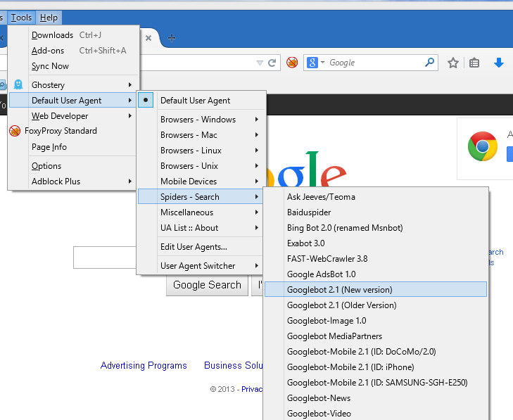Choose Downloads from the Tools menu
Screen dimensions: 513x420
tap(74, 35)
